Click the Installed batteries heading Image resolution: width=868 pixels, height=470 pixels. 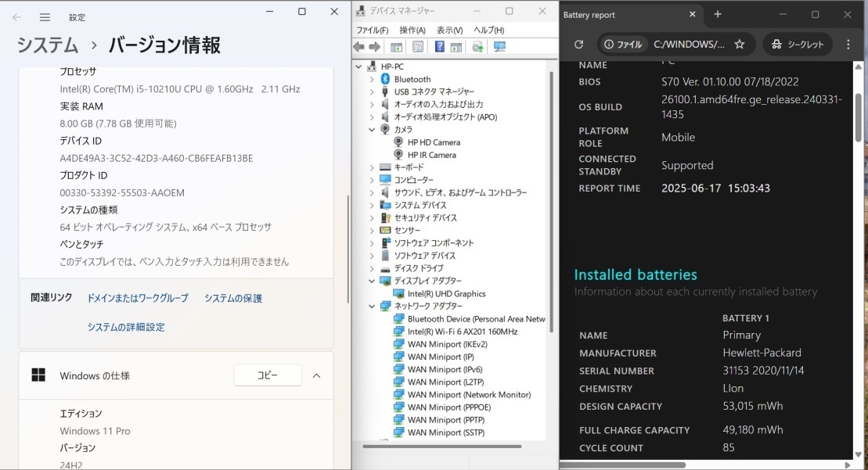(636, 274)
